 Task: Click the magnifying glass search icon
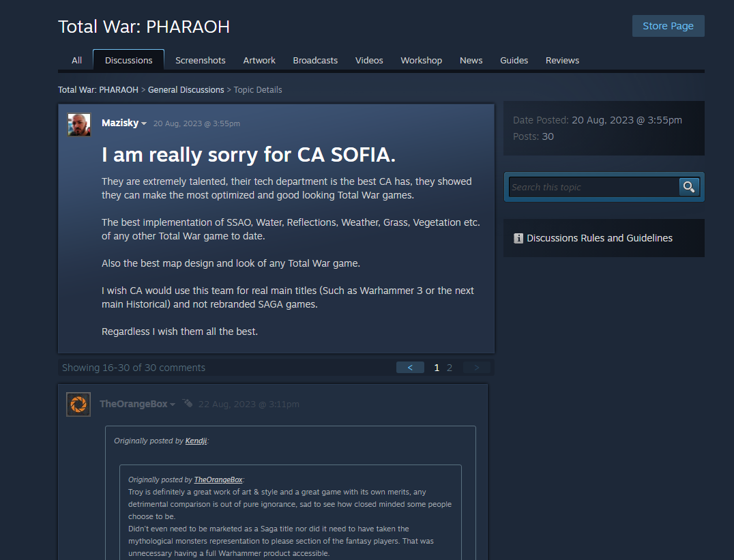(689, 188)
